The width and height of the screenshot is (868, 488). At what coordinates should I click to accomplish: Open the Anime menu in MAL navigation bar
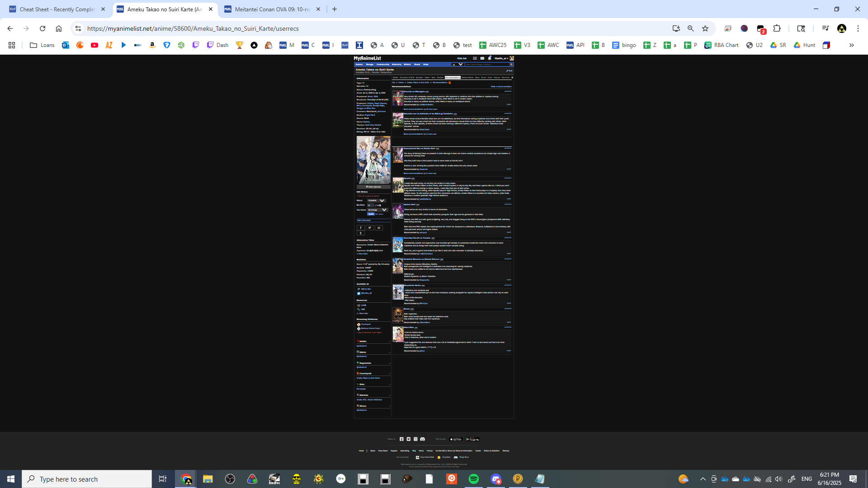point(359,65)
